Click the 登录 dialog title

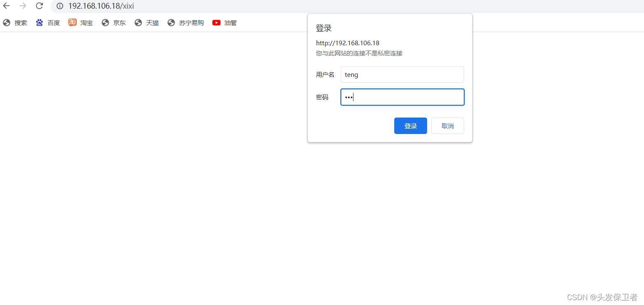324,28
